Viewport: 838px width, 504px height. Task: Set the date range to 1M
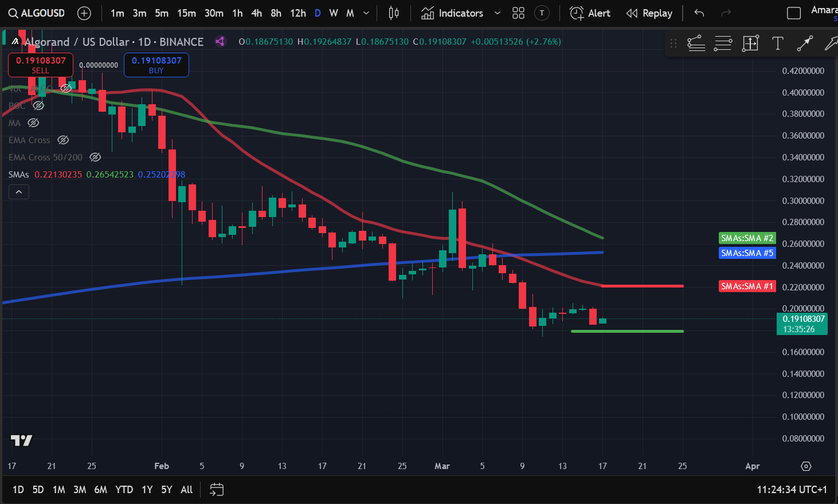point(58,490)
